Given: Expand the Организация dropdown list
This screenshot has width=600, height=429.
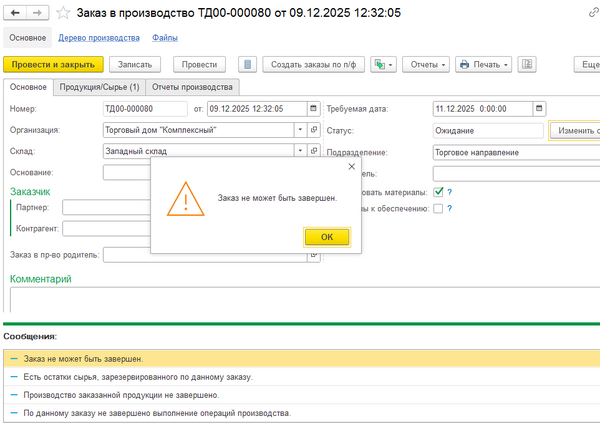Looking at the screenshot, I should 299,129.
